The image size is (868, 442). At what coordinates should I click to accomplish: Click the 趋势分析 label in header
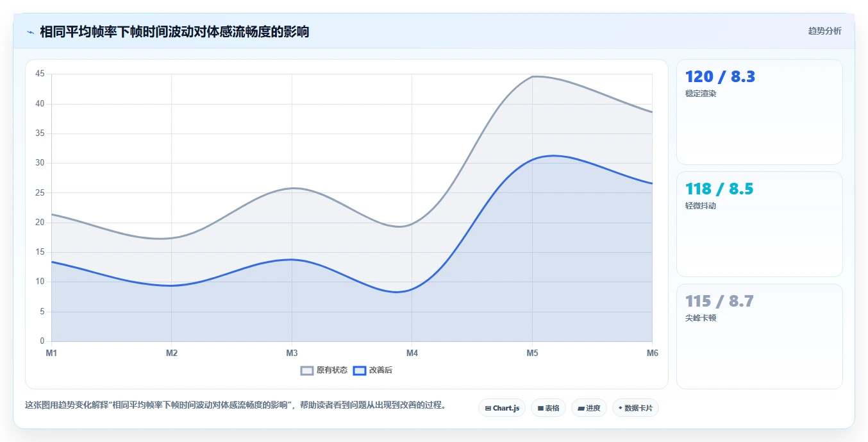tap(824, 31)
